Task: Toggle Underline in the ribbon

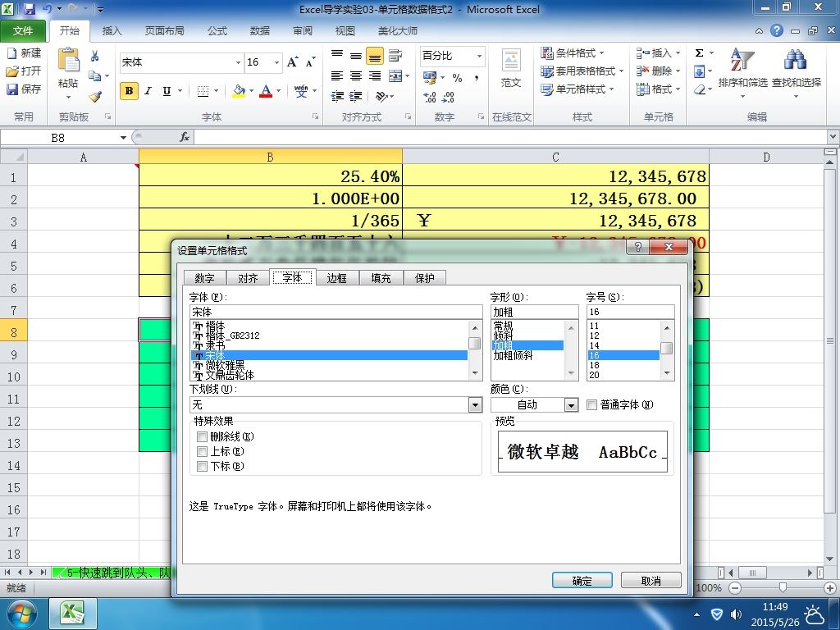Action: tap(167, 91)
